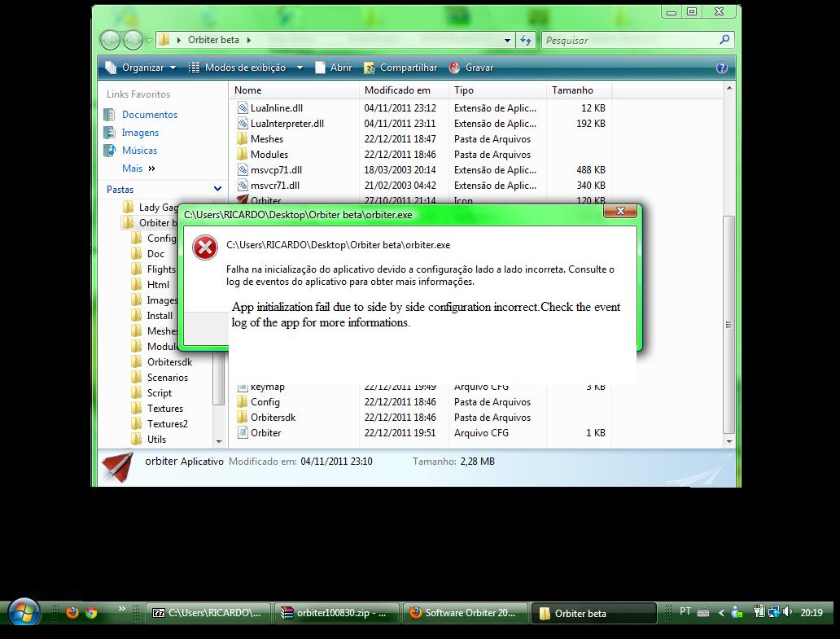Select the Doc folder in tree

pos(155,254)
